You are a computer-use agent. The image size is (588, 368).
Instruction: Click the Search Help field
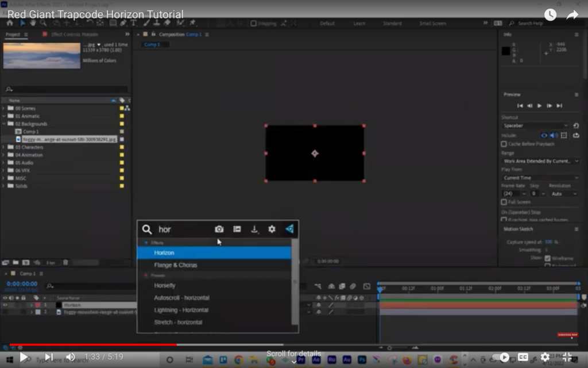[531, 24]
